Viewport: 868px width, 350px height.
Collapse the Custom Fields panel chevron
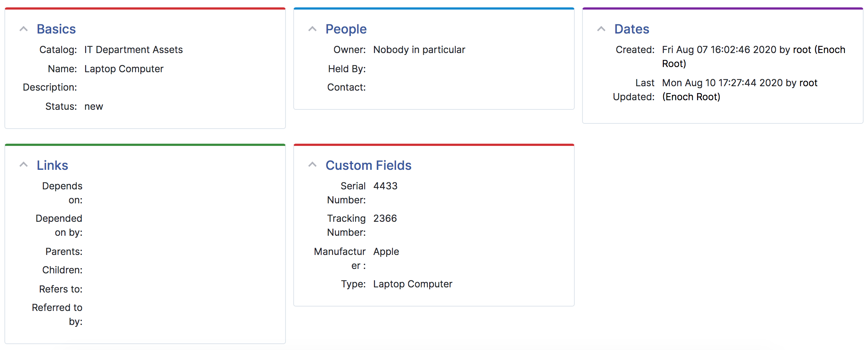tap(312, 164)
